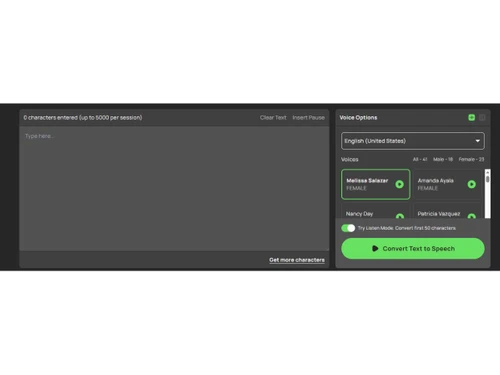Click the Voices label
This screenshot has height=375, width=500.
349,159
